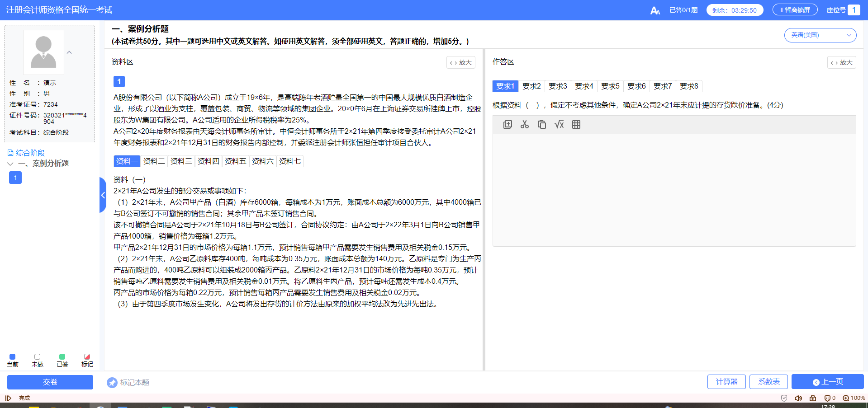This screenshot has width=868, height=408.
Task: Click the Aa font size icon in title bar
Action: (x=655, y=9)
